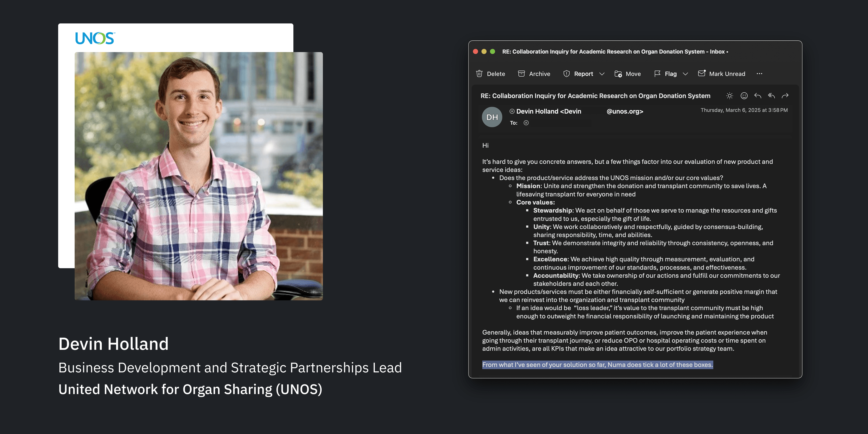Toggle light background with sun icon

(x=730, y=96)
